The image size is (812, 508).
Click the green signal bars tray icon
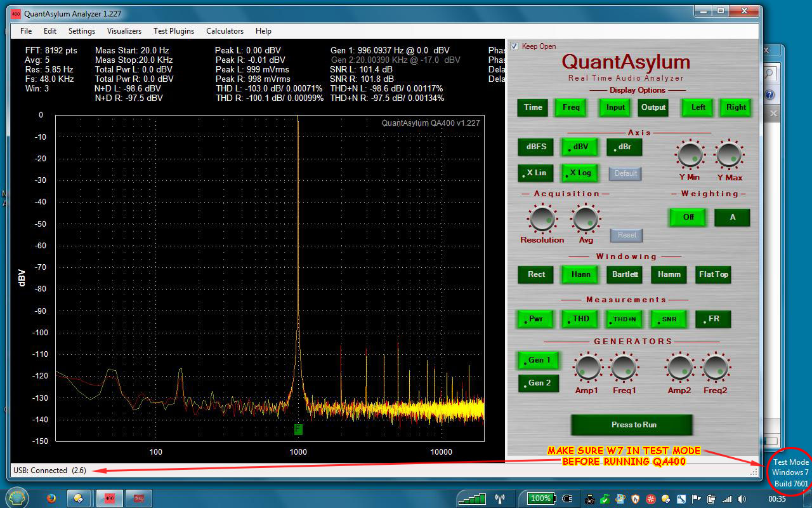point(473,499)
